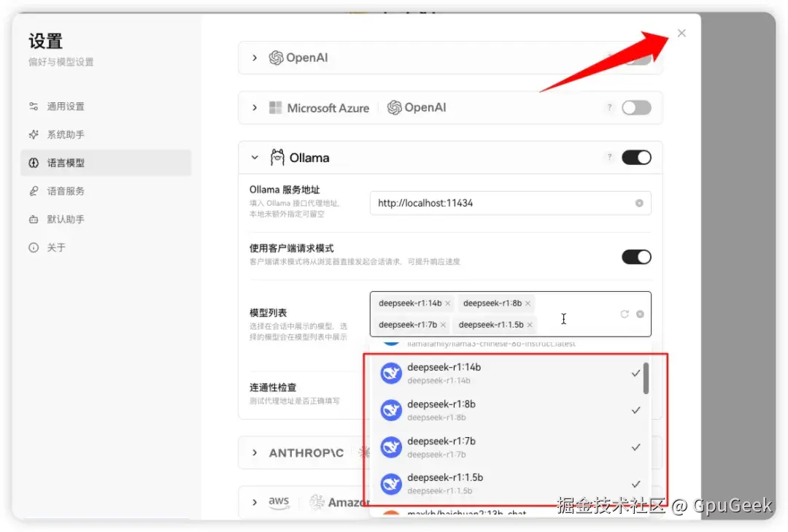Close the settings dialog

[x=681, y=33]
